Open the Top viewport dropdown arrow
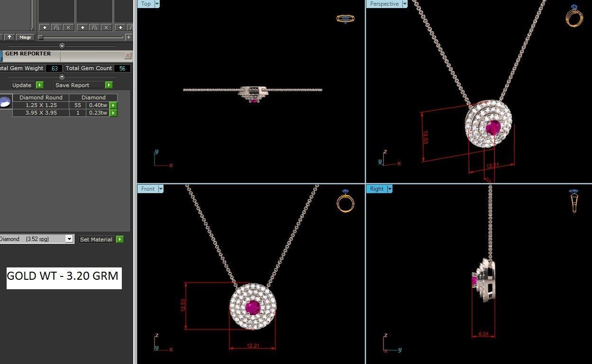Screen dimensions: 592x364 [157, 4]
